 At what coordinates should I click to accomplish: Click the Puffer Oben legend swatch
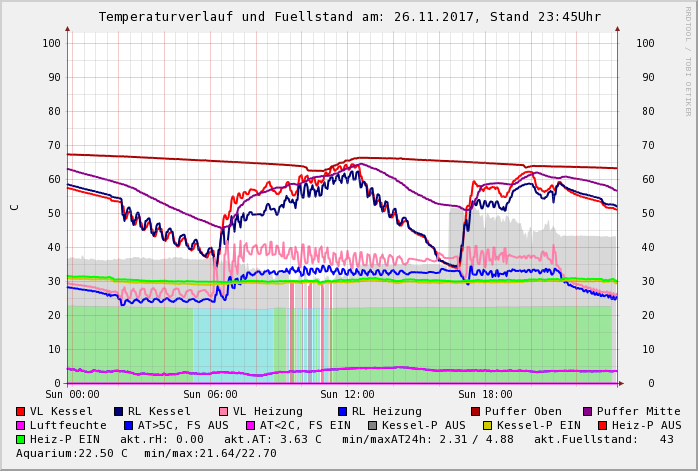tap(475, 412)
